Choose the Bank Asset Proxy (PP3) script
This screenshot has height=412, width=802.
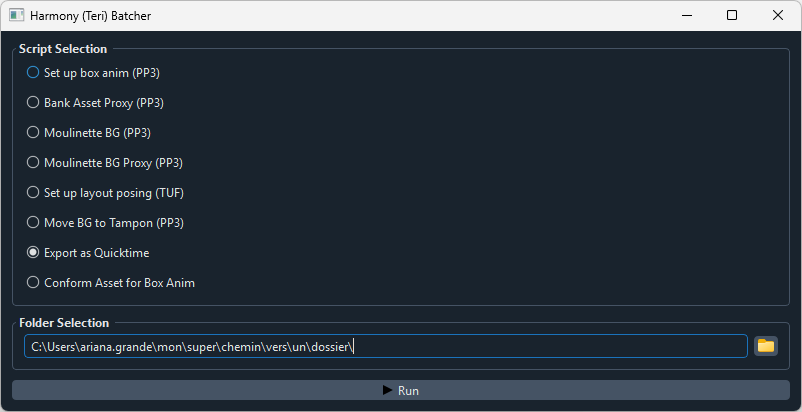tap(33, 103)
